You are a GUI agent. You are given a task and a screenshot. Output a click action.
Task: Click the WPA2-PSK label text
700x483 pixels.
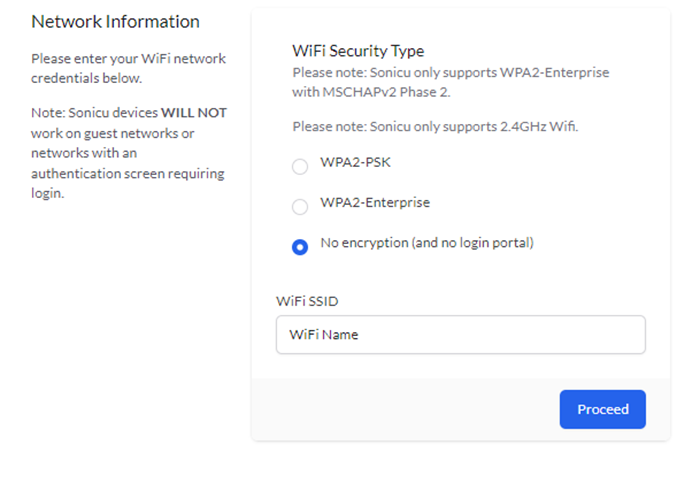coord(348,162)
